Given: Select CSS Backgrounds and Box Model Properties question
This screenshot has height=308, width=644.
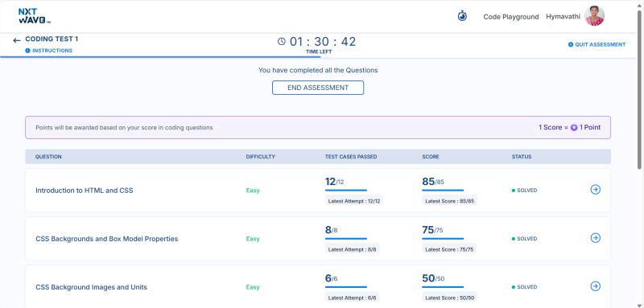Looking at the screenshot, I should [107, 239].
